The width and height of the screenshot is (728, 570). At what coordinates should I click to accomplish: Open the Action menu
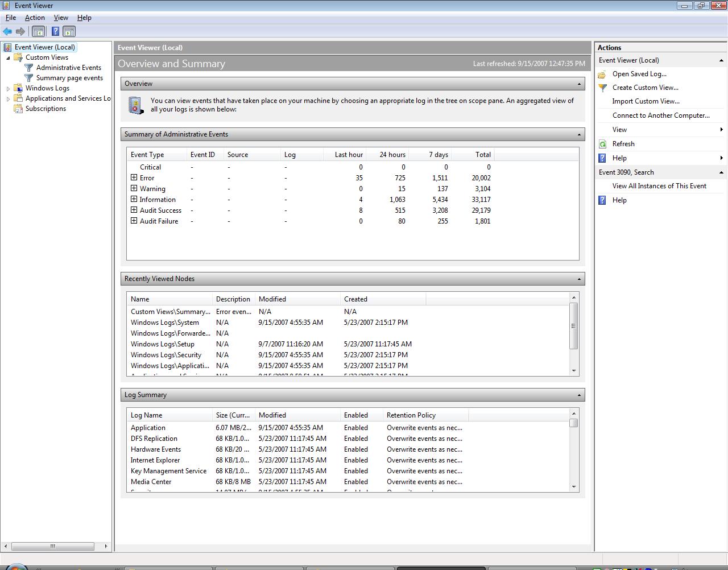click(35, 18)
